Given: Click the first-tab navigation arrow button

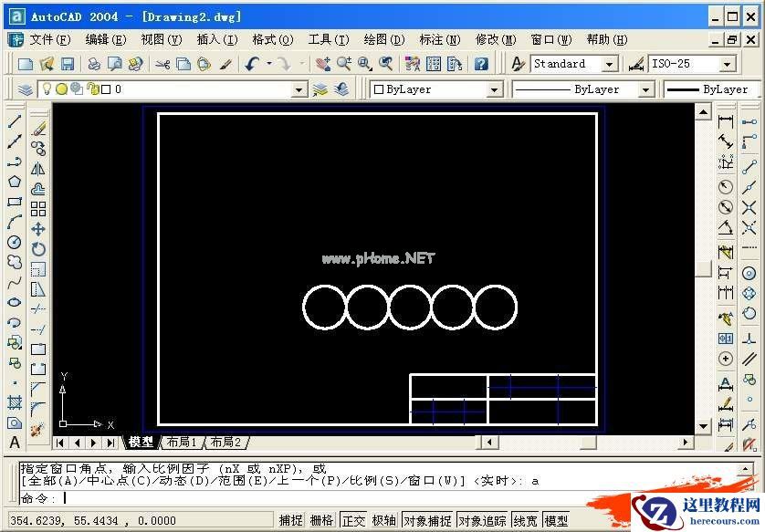Looking at the screenshot, I should [59, 443].
